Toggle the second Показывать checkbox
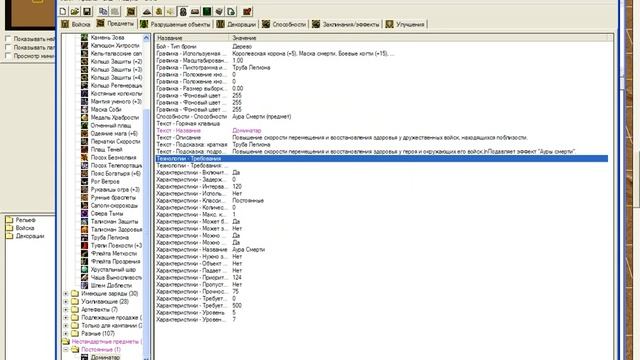 click(x=8, y=47)
